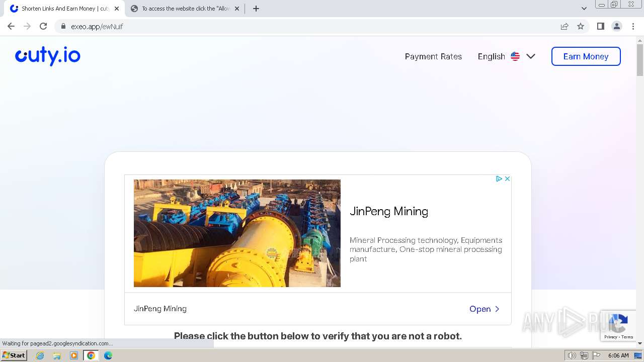Go back with the browser back arrow
Image resolution: width=644 pixels, height=362 pixels.
coord(11,26)
